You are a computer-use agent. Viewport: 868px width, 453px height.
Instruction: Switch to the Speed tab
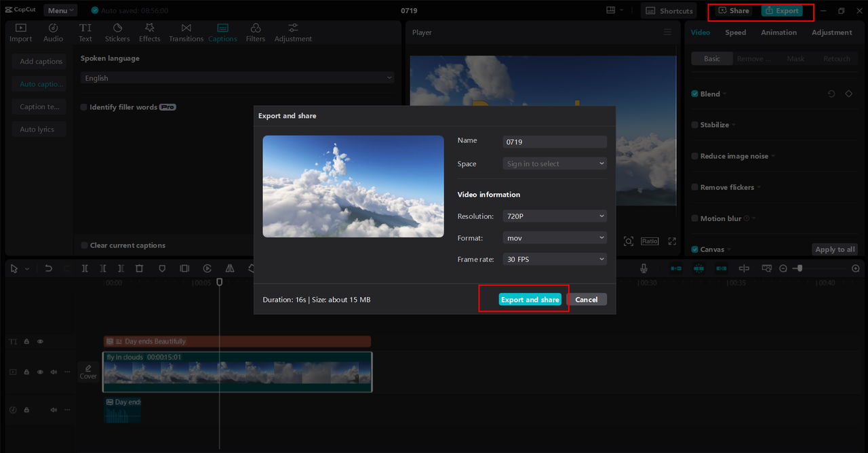point(735,33)
